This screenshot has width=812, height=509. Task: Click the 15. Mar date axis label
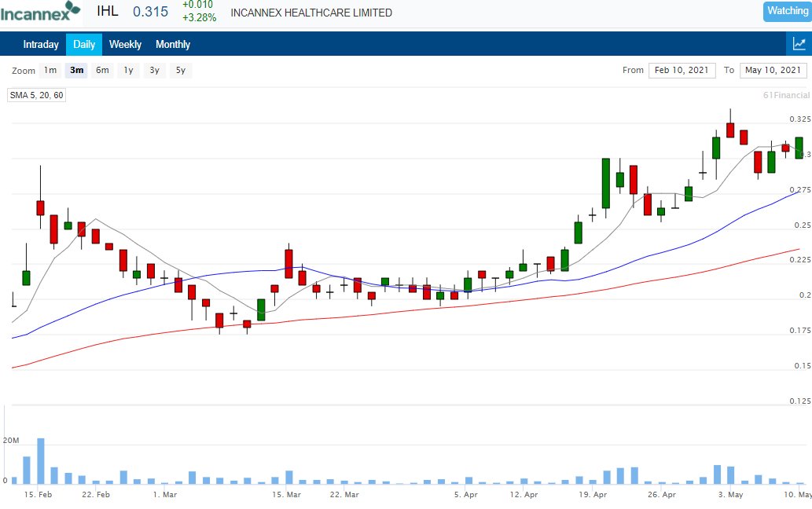pos(286,495)
